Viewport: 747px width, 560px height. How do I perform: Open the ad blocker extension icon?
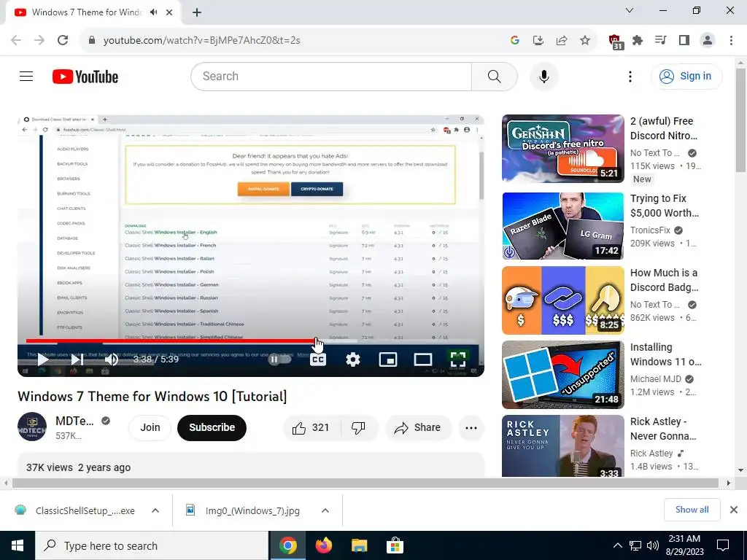click(616, 42)
